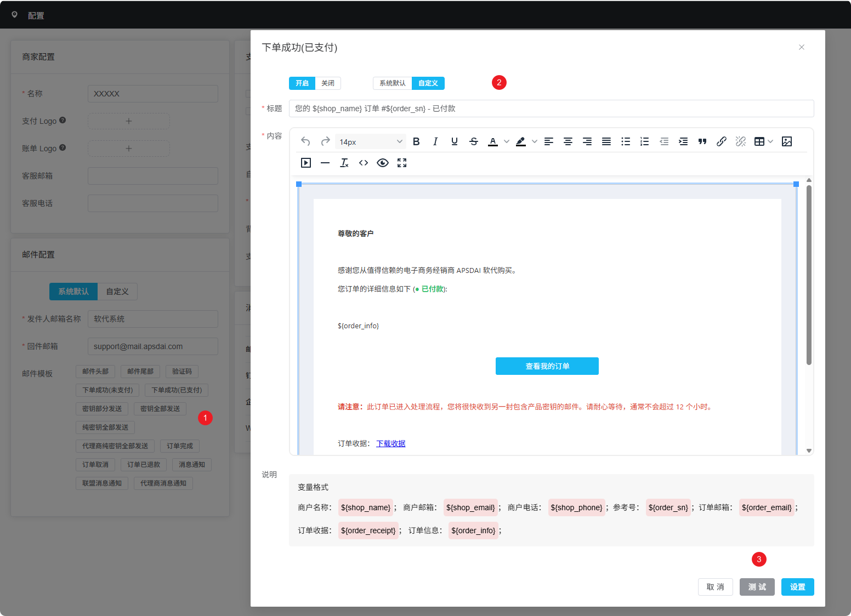Undo the last edit in the editor
The image size is (851, 616).
(305, 141)
